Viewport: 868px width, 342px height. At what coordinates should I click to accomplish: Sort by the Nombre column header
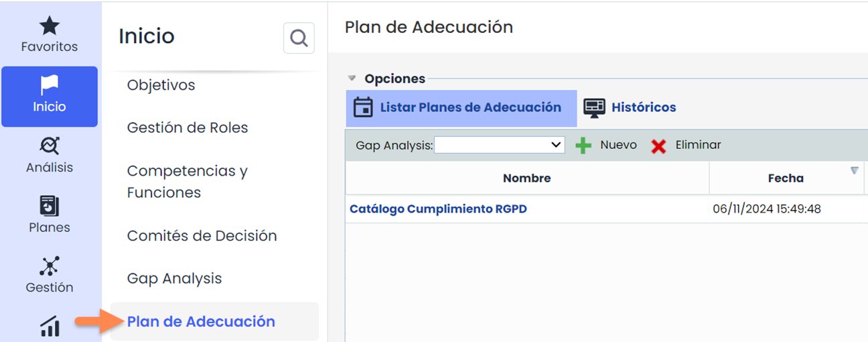(x=526, y=178)
